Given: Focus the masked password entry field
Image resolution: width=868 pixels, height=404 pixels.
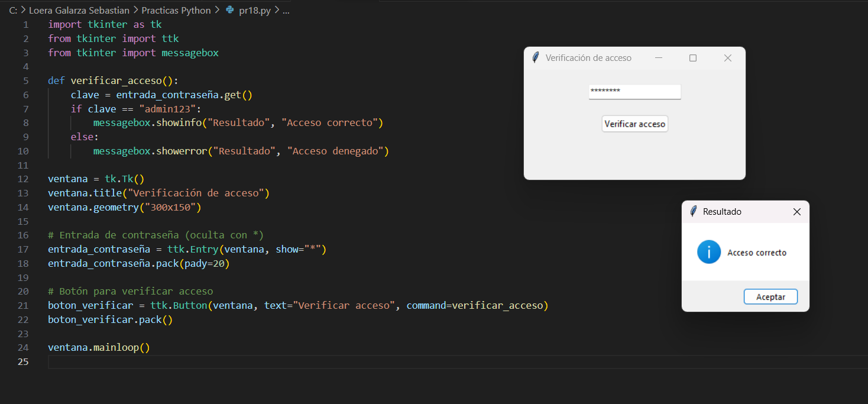Looking at the screenshot, I should 634,92.
